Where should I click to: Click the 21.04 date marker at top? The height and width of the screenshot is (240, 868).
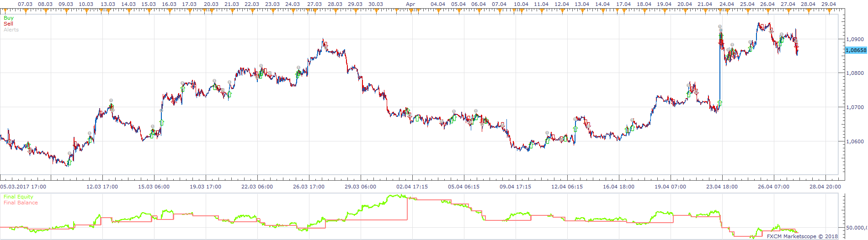[x=705, y=4]
